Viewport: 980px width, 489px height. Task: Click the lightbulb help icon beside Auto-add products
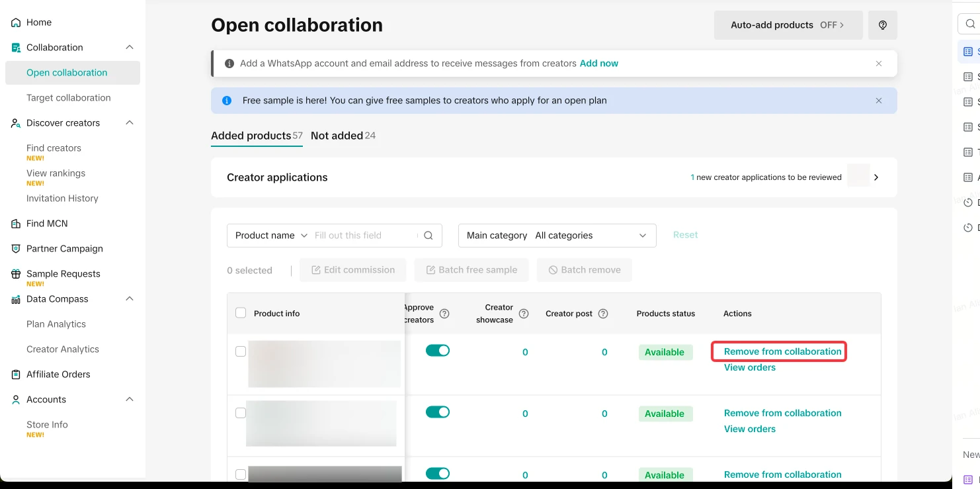(882, 25)
